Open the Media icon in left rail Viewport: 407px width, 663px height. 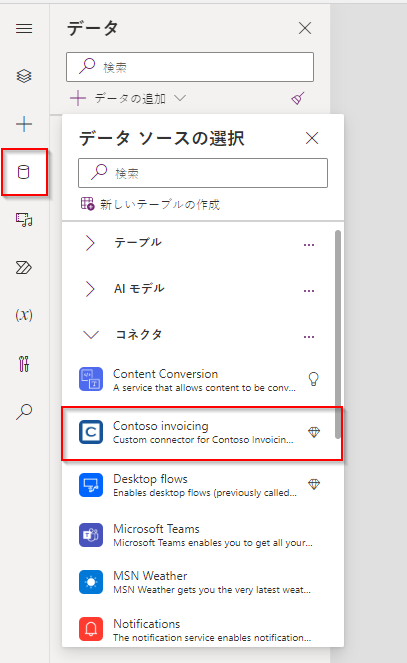(x=24, y=220)
